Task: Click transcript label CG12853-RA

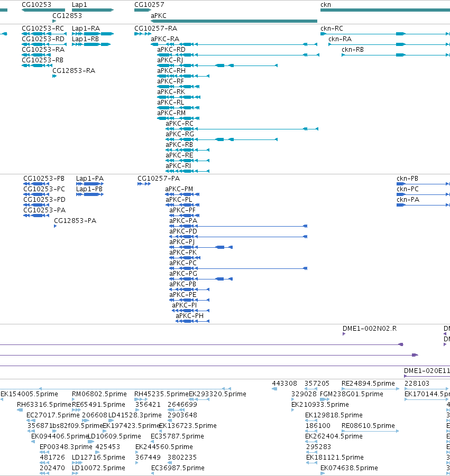Action: [74, 71]
